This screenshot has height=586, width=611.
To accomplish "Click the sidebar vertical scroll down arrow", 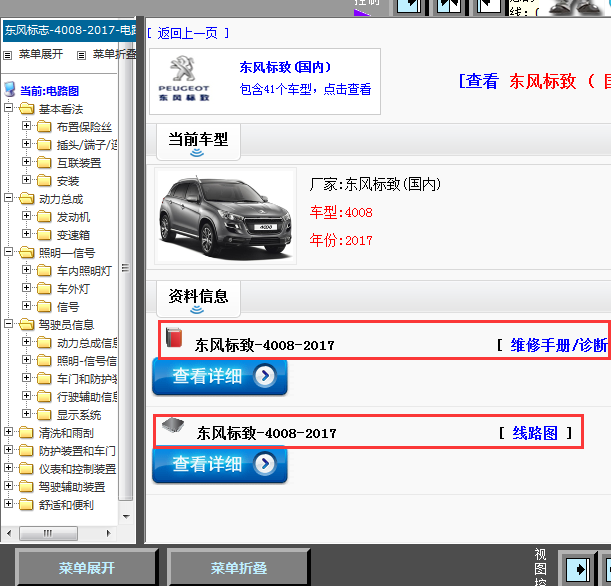I will [x=126, y=517].
